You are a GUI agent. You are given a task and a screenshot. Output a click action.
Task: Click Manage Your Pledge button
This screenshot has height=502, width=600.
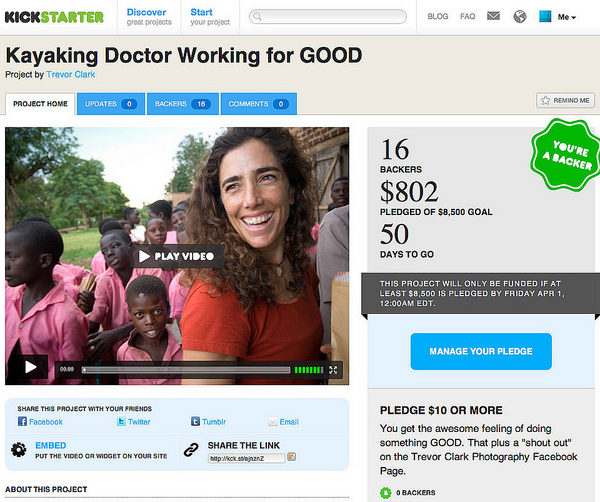coord(481,351)
